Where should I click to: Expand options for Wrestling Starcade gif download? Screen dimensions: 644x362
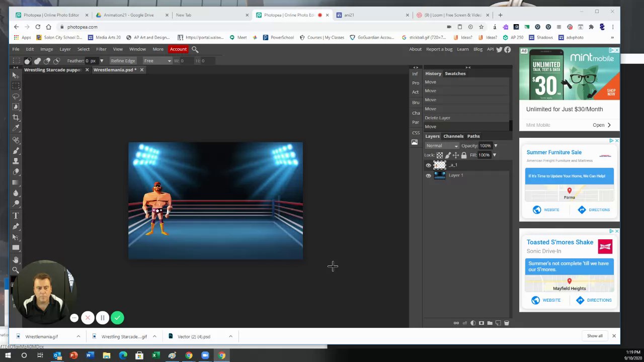pyautogui.click(x=154, y=336)
